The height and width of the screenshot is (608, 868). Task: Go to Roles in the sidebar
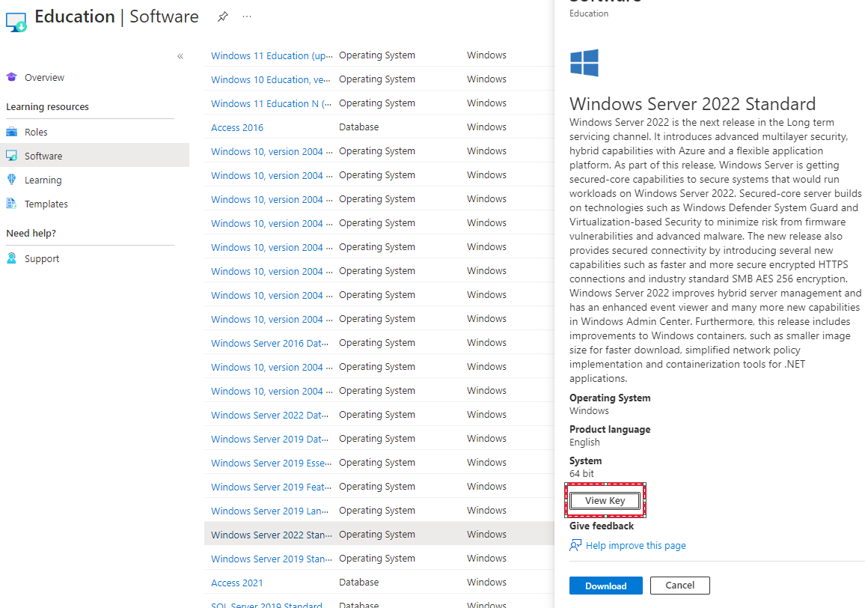tap(36, 133)
